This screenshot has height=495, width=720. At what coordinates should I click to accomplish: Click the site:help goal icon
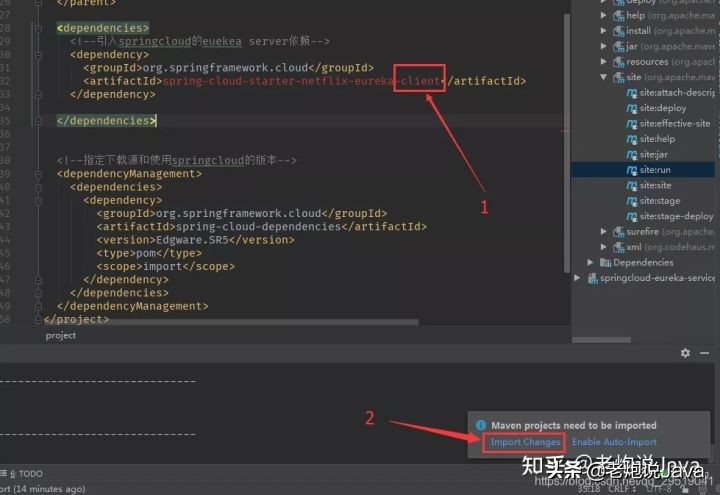tap(632, 139)
